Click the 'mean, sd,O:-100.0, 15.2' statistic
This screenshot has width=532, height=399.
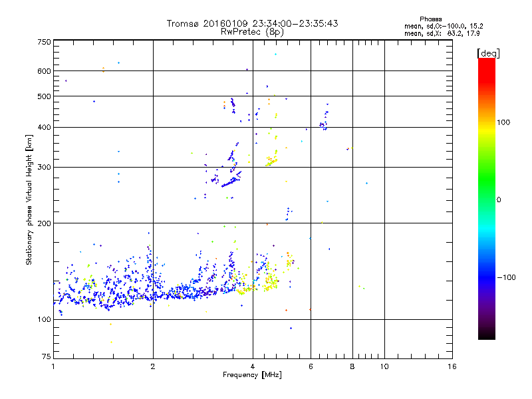pos(444,26)
